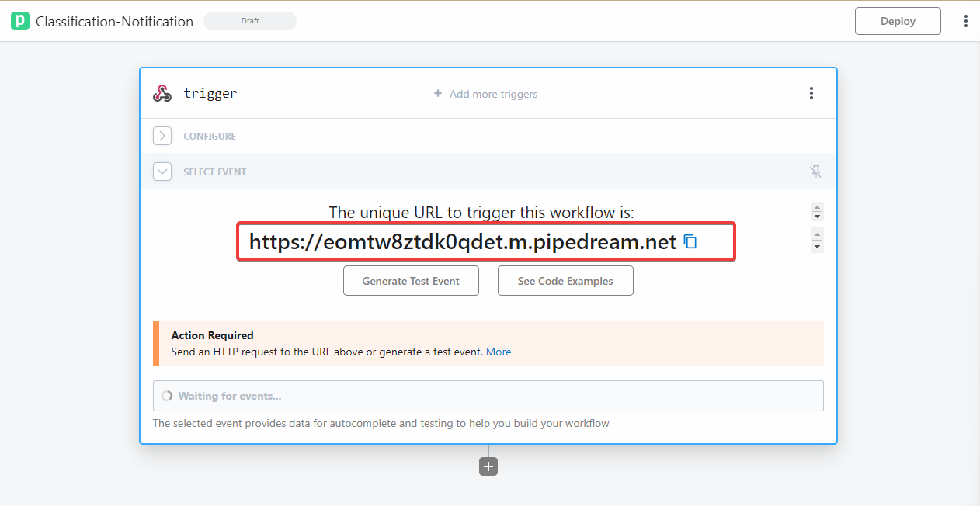Screen dimensions: 980x506
Task: Click the Draft status badge
Action: point(250,21)
